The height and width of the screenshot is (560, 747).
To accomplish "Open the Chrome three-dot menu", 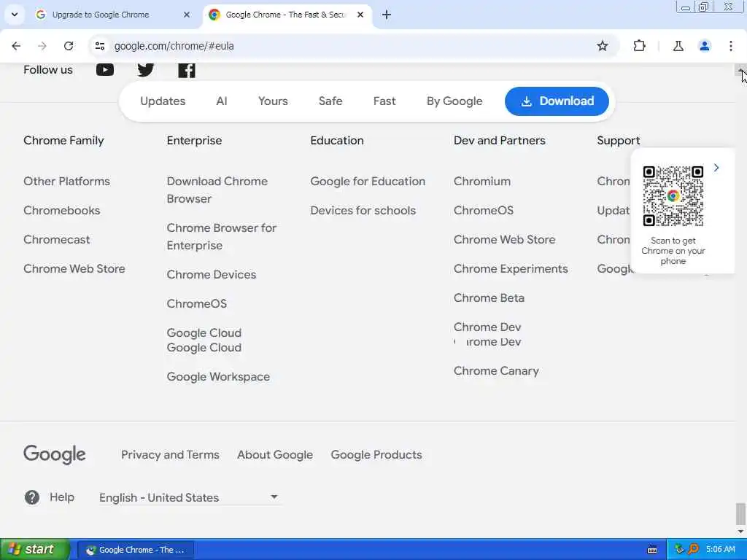I will coord(731,46).
